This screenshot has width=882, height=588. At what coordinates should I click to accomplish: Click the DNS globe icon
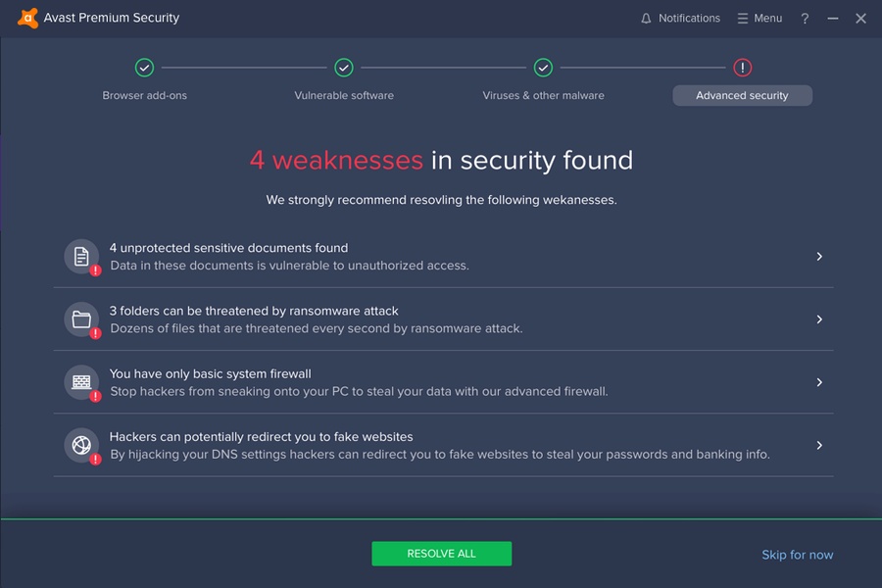tap(81, 445)
